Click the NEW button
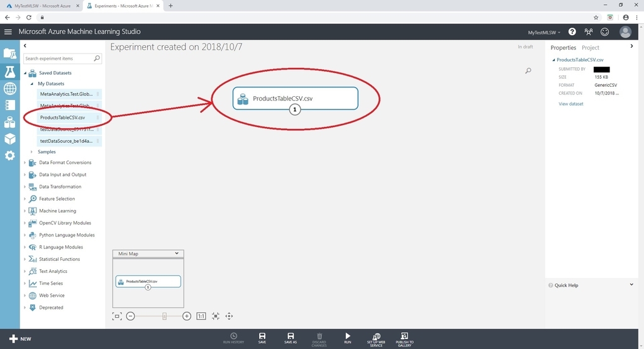Image resolution: width=644 pixels, height=349 pixels. click(x=20, y=339)
